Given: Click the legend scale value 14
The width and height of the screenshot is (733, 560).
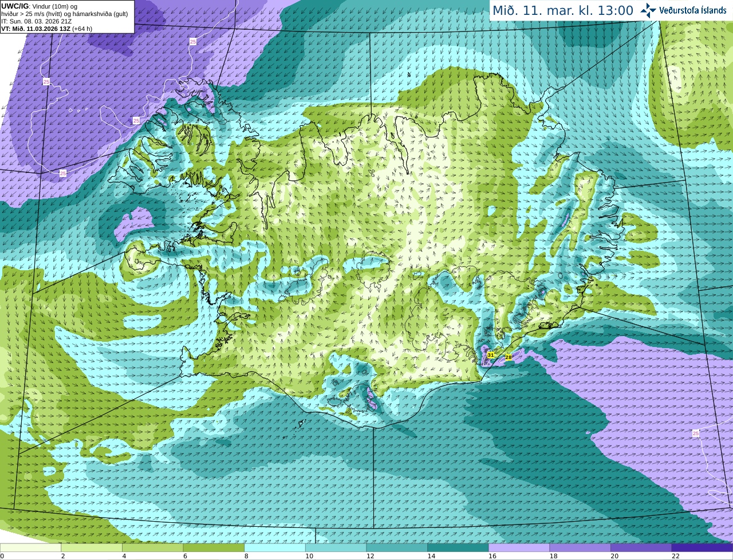Looking at the screenshot, I should click(431, 556).
